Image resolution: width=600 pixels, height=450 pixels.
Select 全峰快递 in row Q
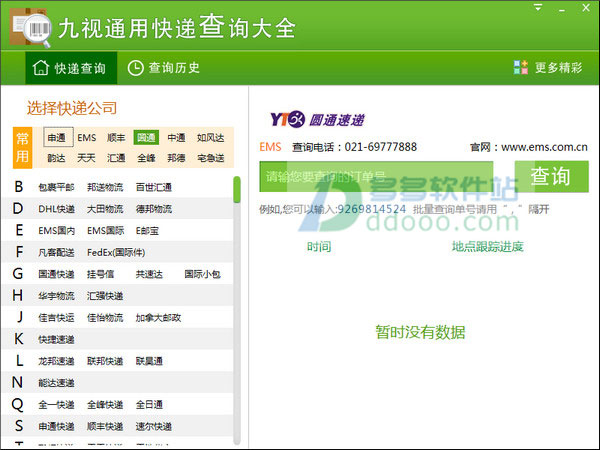click(x=105, y=404)
